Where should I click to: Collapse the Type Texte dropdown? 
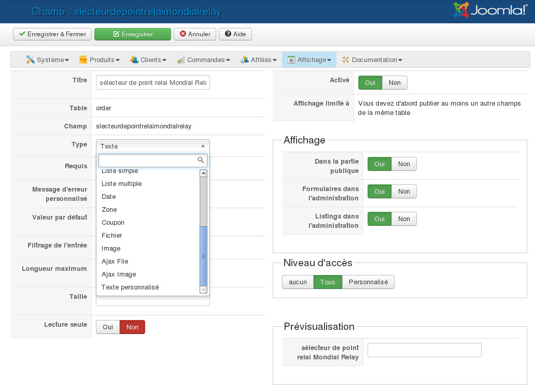coord(153,146)
